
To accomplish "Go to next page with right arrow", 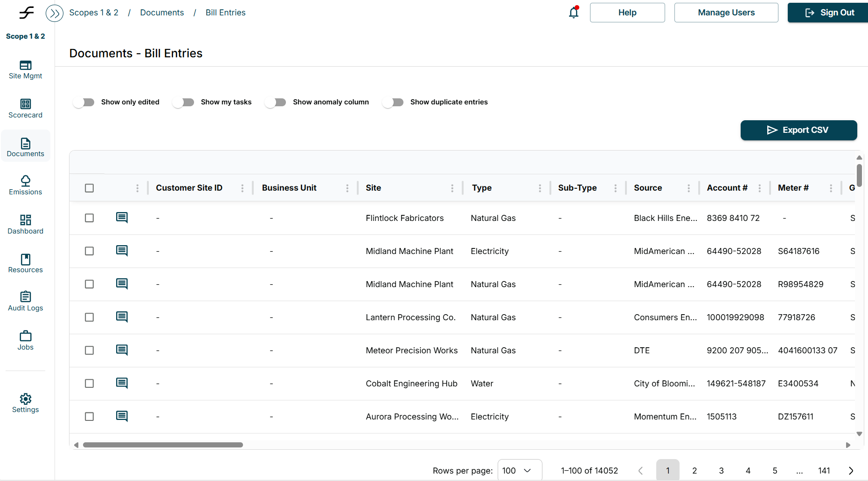I will point(851,470).
